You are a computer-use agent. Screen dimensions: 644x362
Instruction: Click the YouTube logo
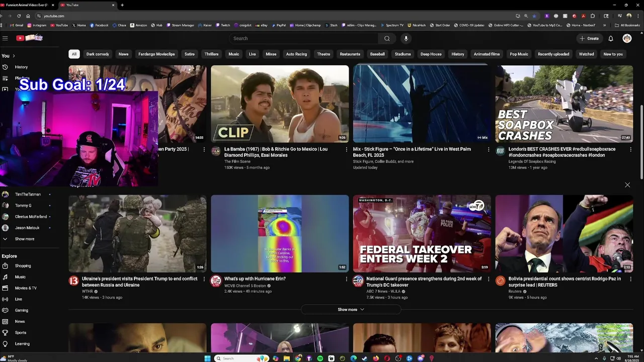29,38
